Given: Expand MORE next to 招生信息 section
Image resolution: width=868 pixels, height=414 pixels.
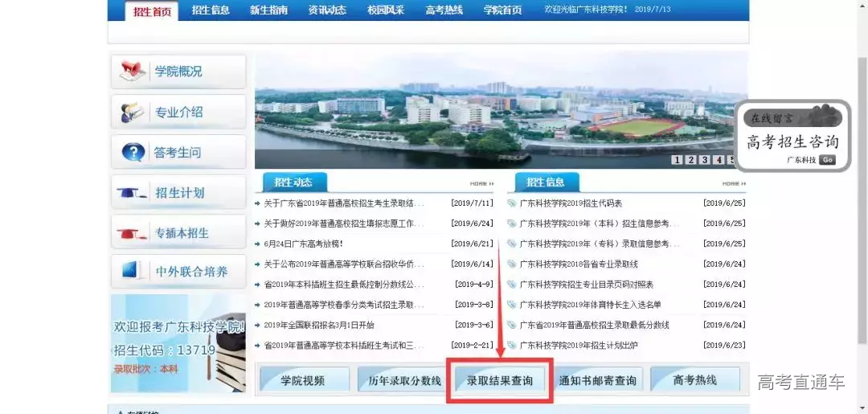Looking at the screenshot, I should (735, 184).
